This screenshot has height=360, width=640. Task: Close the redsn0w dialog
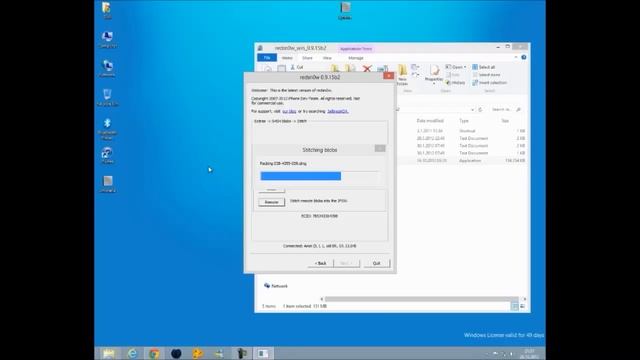tap(388, 76)
